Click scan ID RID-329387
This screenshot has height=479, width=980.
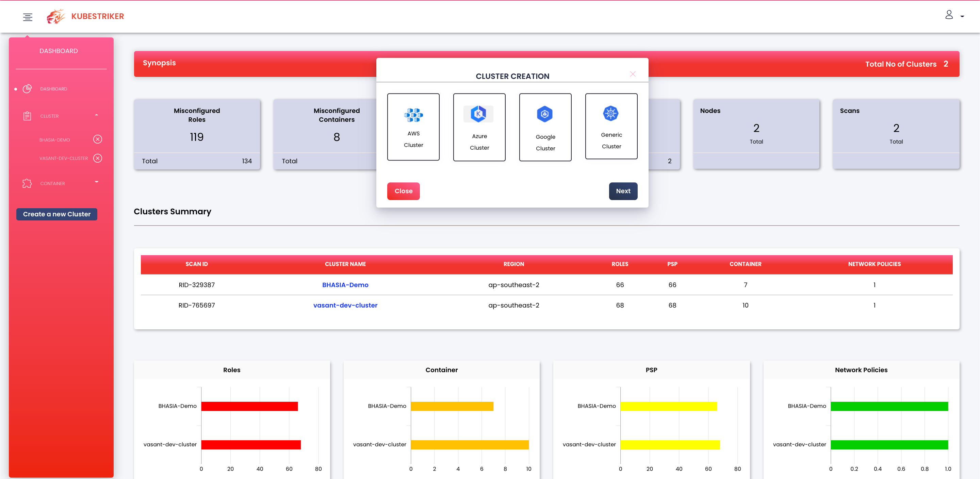[x=196, y=285]
